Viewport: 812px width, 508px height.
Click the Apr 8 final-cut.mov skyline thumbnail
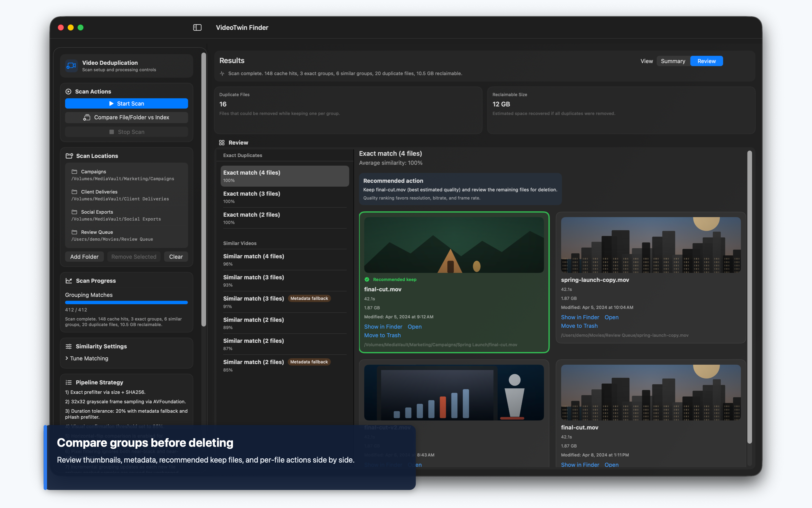coord(651,392)
